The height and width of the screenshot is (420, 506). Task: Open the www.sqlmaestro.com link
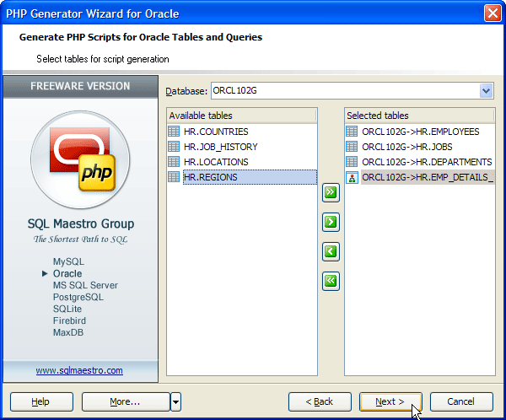pos(79,370)
